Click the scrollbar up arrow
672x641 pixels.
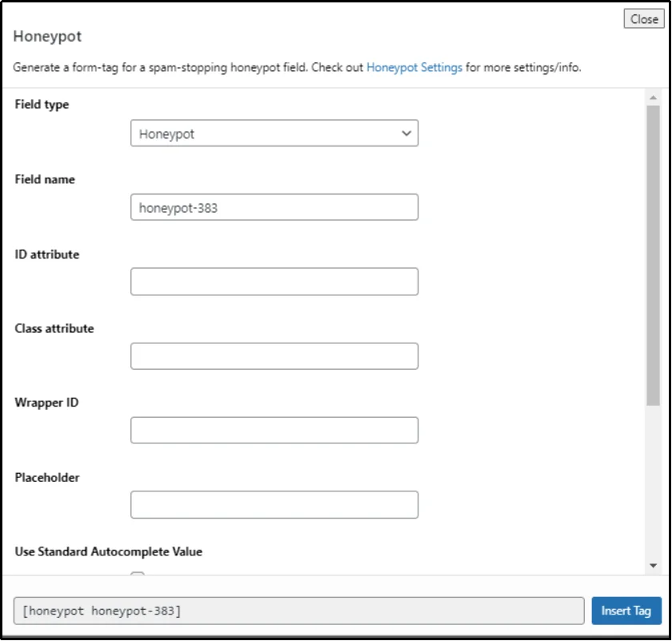[x=653, y=98]
